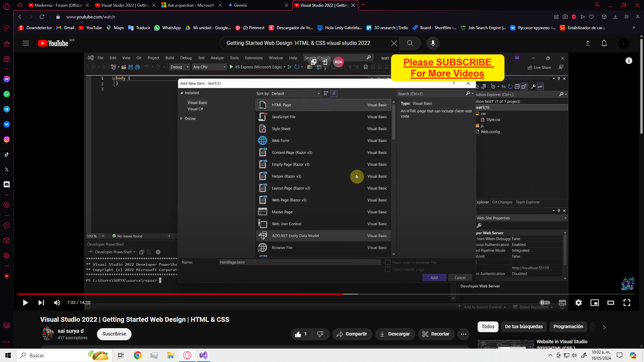The width and height of the screenshot is (644, 362).
Task: Click the taskbar Buscar search box
Action: [x=64, y=355]
